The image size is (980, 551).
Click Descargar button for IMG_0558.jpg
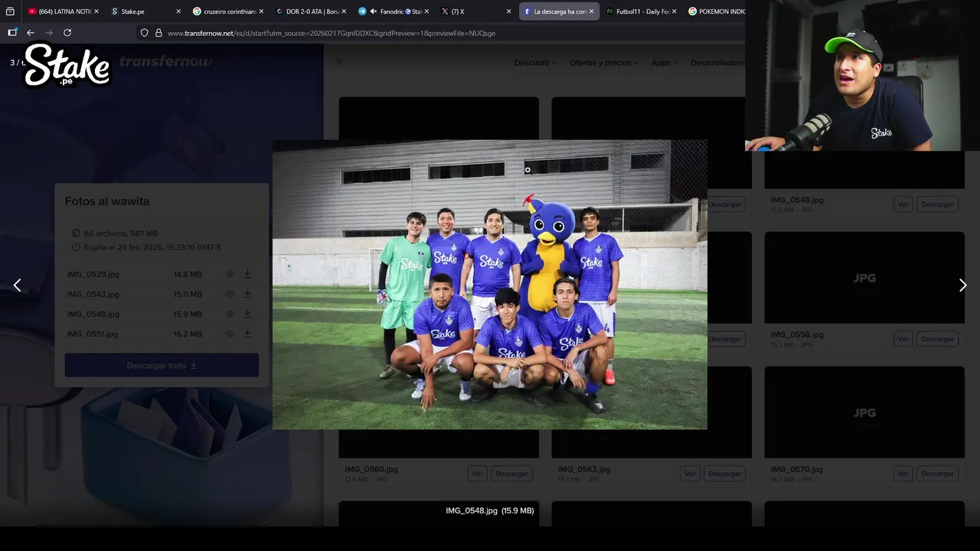(x=937, y=339)
